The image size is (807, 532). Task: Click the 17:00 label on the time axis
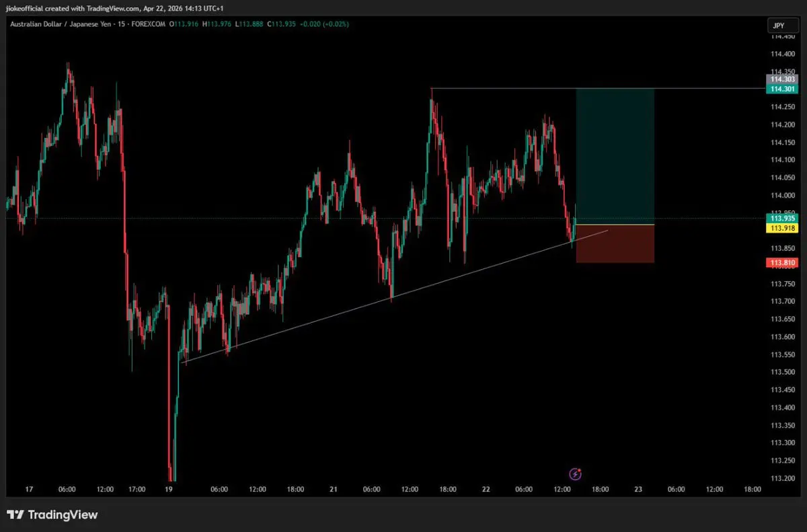[137, 490]
